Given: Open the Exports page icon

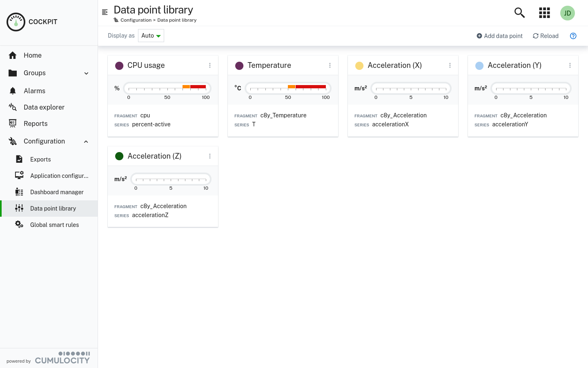Looking at the screenshot, I should click(x=19, y=159).
